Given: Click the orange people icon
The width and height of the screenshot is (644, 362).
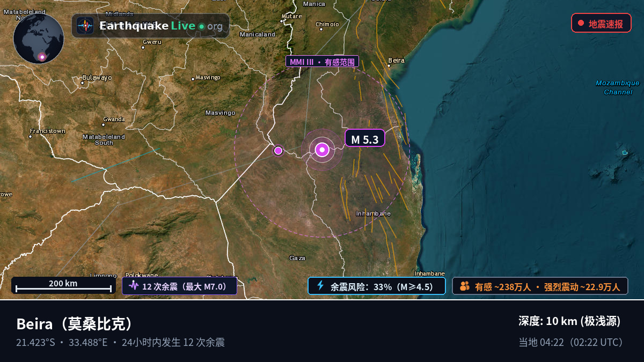Looking at the screenshot, I should click(465, 286).
